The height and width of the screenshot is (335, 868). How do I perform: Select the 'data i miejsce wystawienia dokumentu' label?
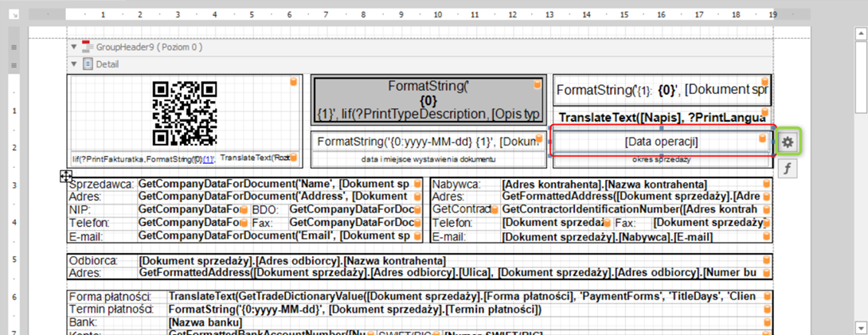pyautogui.click(x=428, y=160)
